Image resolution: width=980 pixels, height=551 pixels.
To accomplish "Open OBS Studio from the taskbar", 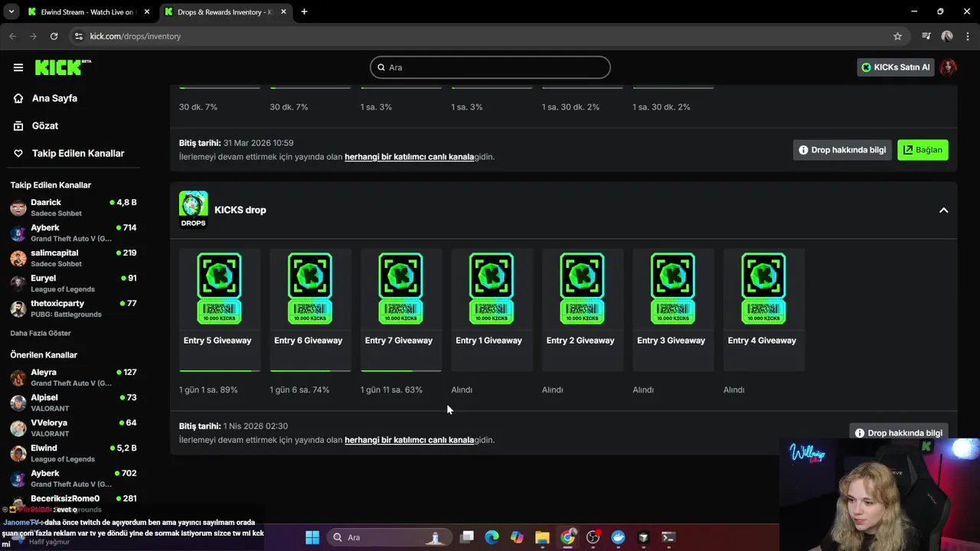I will 593,537.
